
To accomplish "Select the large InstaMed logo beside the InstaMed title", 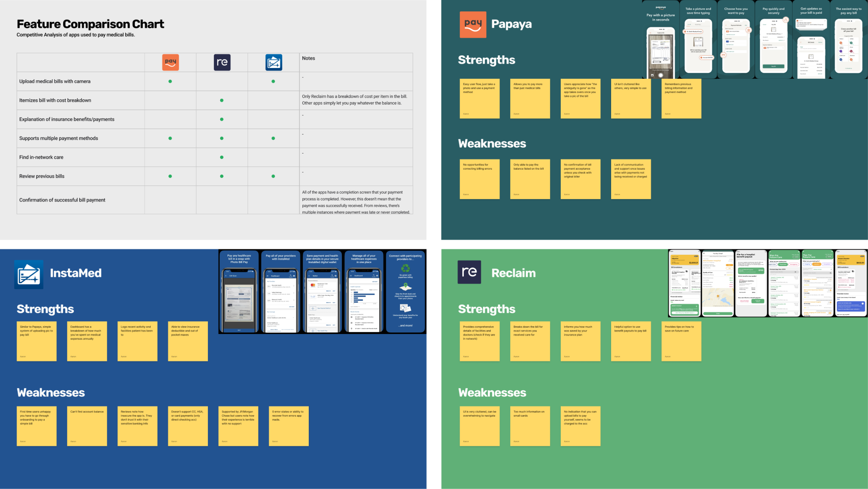I will click(x=28, y=274).
